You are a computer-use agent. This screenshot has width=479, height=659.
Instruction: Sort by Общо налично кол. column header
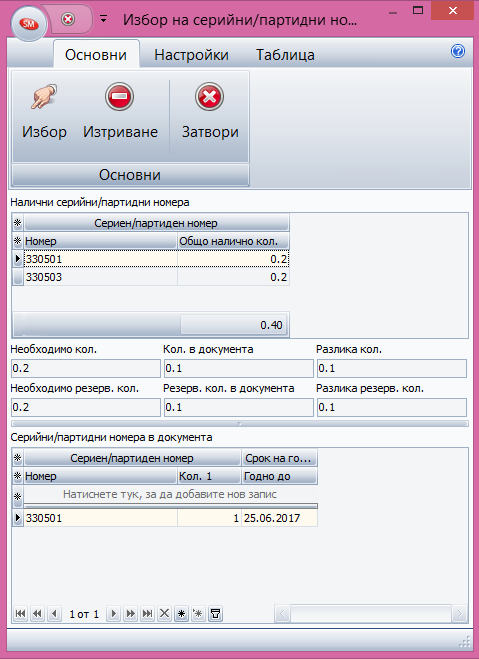pos(233,241)
